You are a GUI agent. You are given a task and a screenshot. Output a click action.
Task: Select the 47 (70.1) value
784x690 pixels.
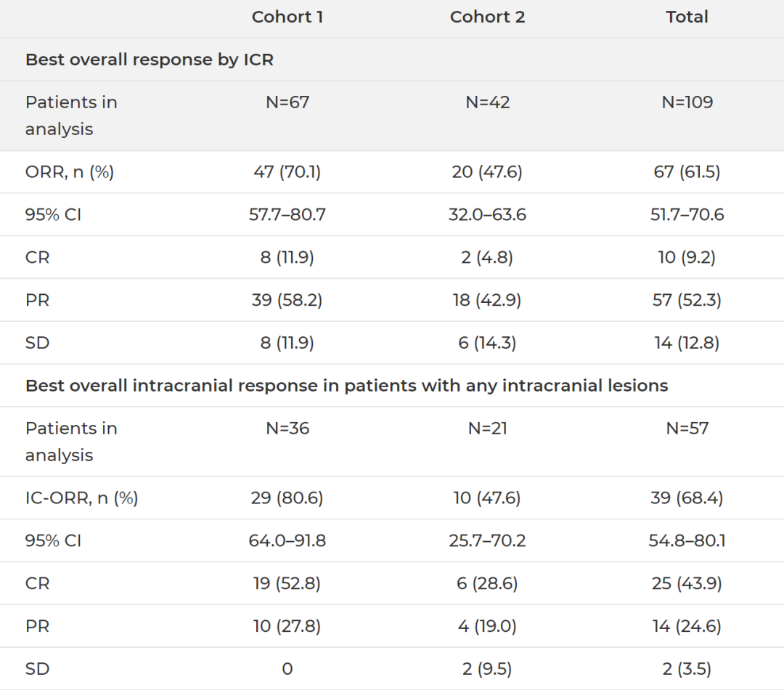pyautogui.click(x=287, y=172)
